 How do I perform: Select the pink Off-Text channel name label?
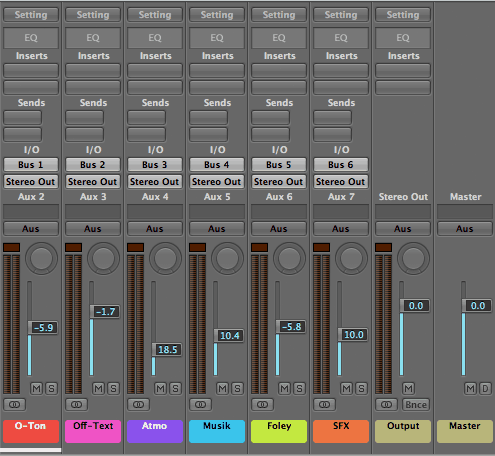pos(93,431)
